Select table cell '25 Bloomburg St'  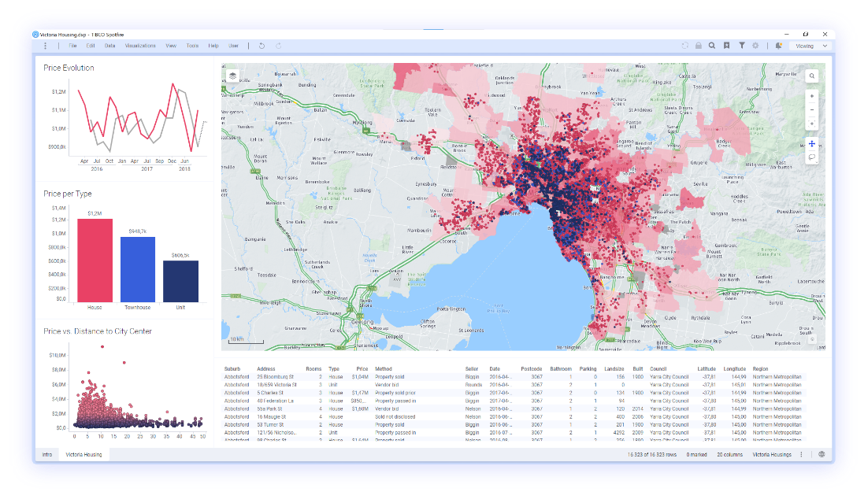275,377
